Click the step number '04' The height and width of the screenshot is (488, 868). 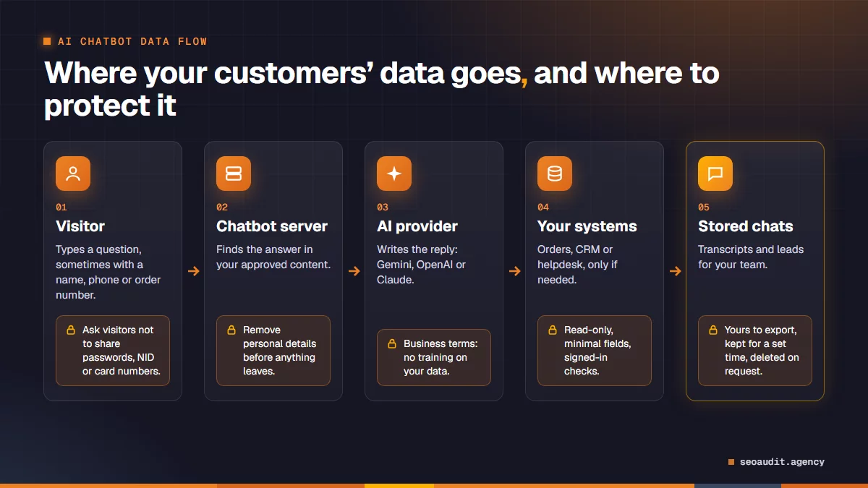[543, 207]
